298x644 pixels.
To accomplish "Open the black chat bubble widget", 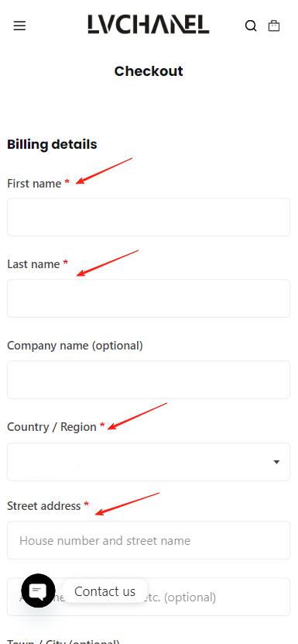I will point(38,591).
